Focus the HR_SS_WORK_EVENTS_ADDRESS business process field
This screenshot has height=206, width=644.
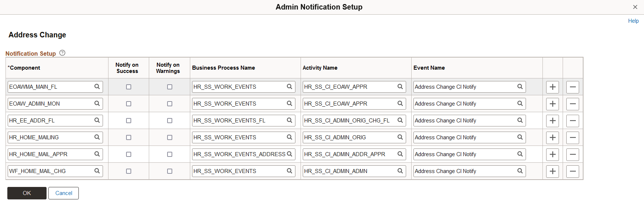click(239, 154)
